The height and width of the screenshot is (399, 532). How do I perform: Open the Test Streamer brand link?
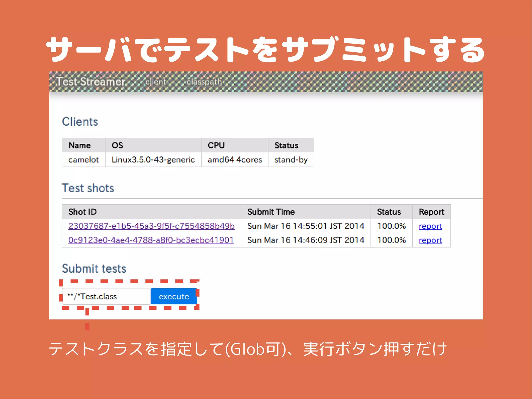[x=91, y=82]
